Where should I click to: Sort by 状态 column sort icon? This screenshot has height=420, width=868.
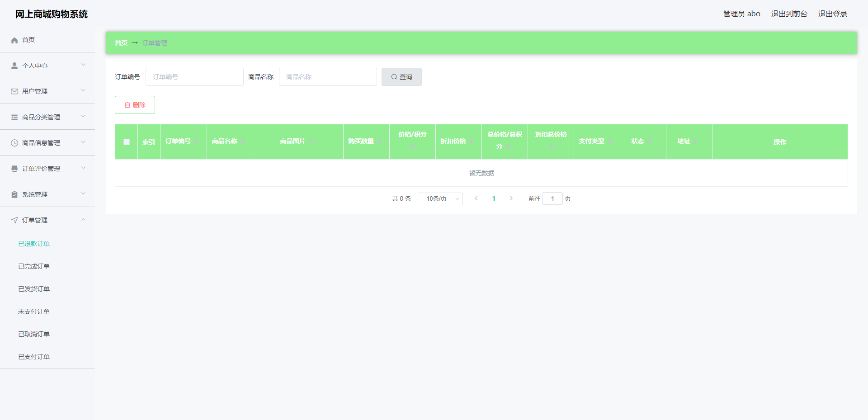pyautogui.click(x=650, y=142)
